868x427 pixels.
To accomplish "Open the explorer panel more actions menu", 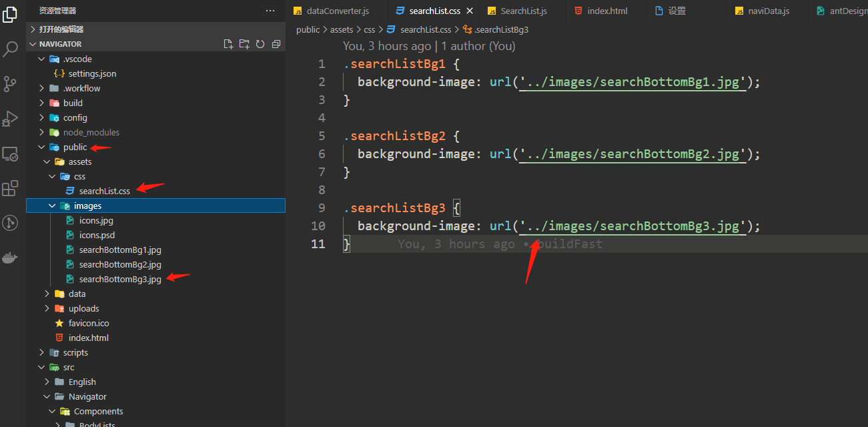I will [270, 11].
